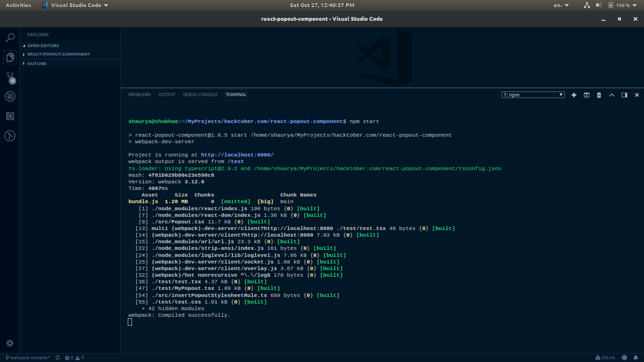
Task: Open the system menu arrow in the top bar
Action: tap(636, 5)
